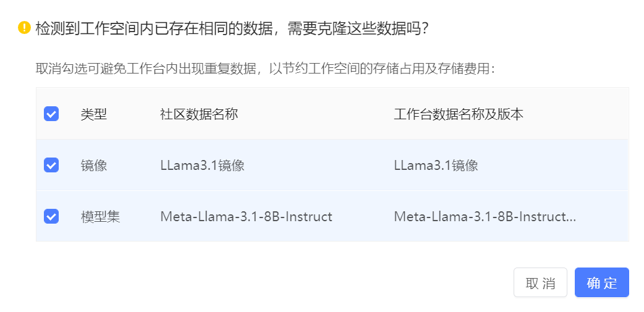
Task: Select the LLama3.1镜像 table row
Action: (333, 165)
